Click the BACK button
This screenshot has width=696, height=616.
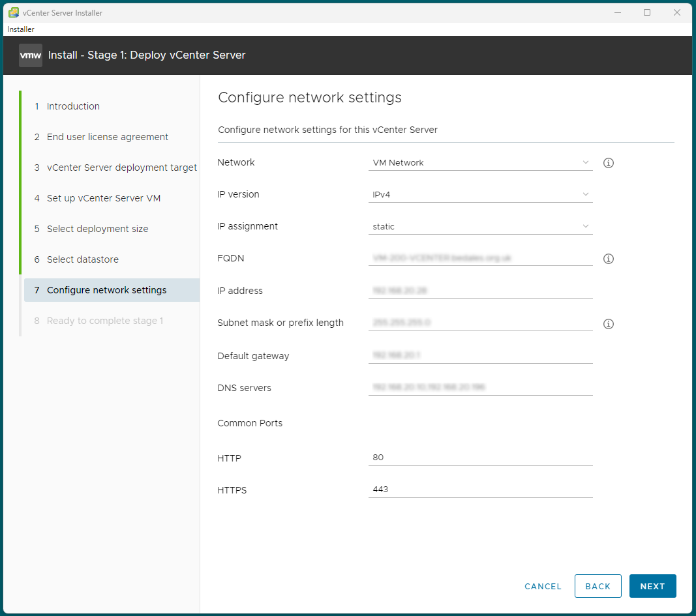(x=598, y=586)
